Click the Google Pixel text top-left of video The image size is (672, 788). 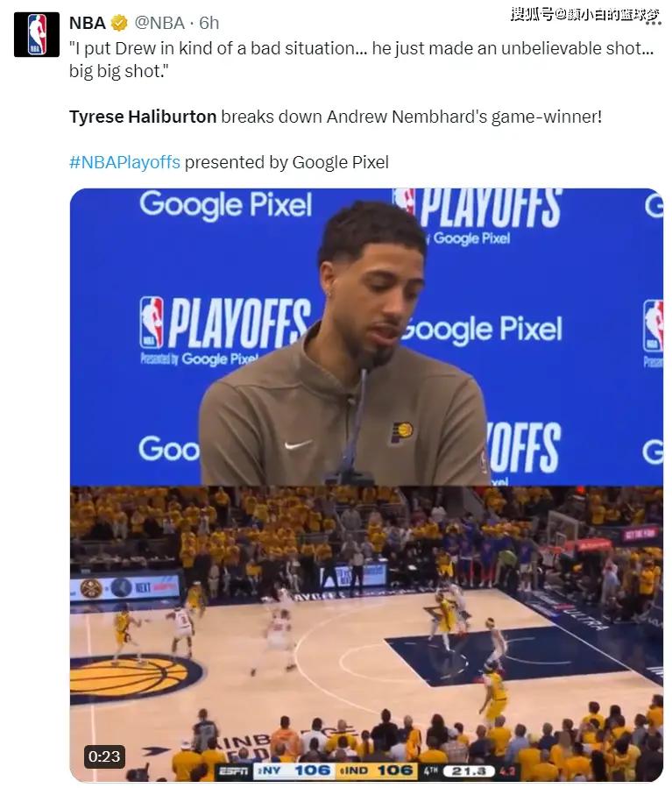[225, 205]
